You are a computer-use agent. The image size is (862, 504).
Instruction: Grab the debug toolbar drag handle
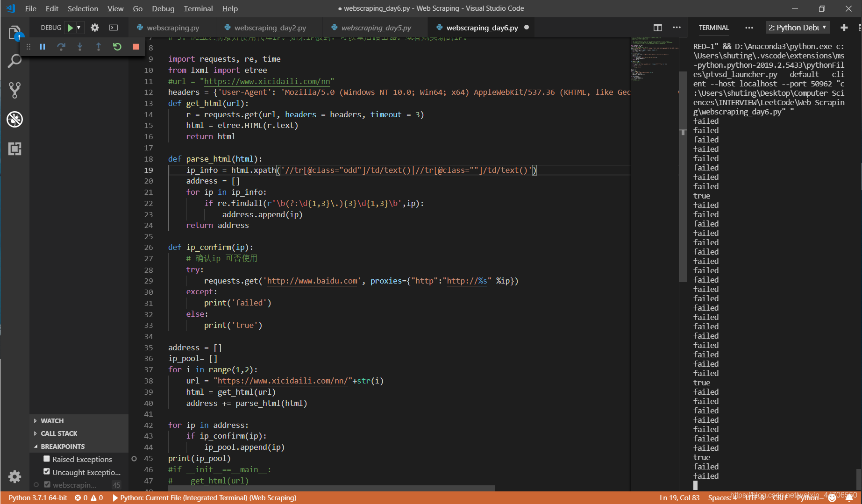[x=28, y=47]
